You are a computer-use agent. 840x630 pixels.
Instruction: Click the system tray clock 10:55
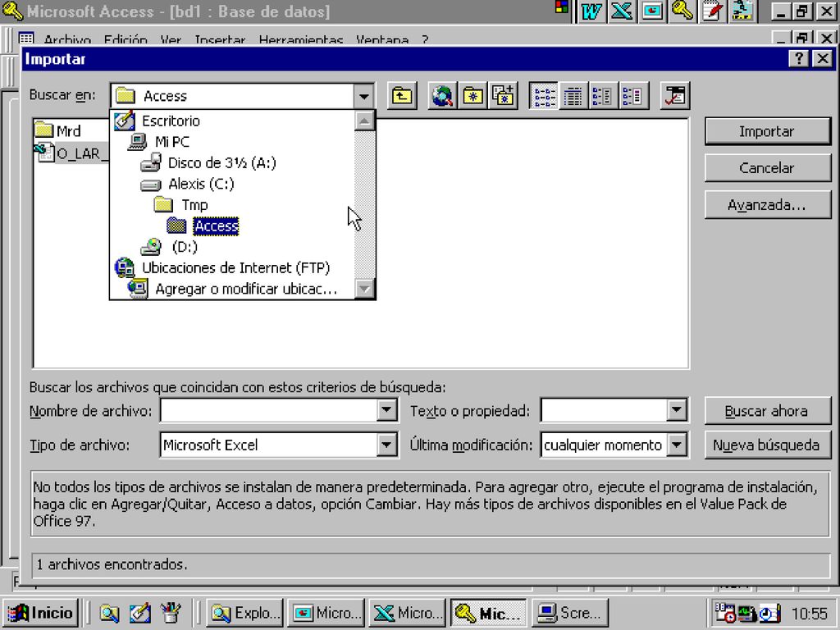pyautogui.click(x=810, y=614)
